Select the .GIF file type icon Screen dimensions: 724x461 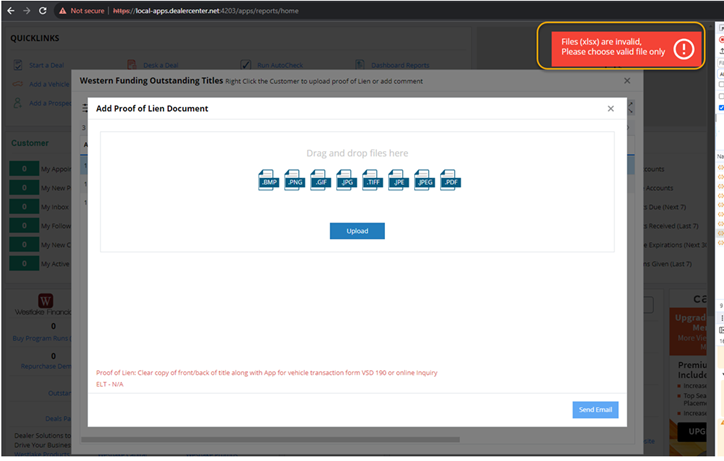point(320,180)
